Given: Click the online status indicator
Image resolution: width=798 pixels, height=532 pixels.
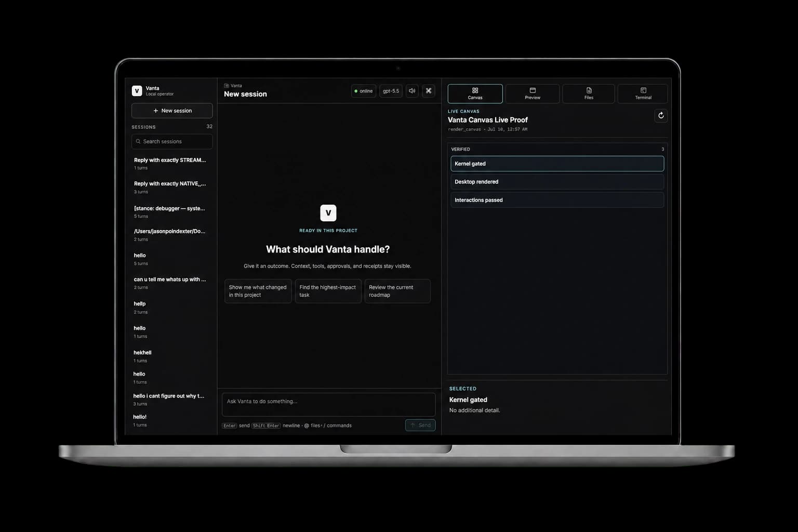Looking at the screenshot, I should pos(364,91).
